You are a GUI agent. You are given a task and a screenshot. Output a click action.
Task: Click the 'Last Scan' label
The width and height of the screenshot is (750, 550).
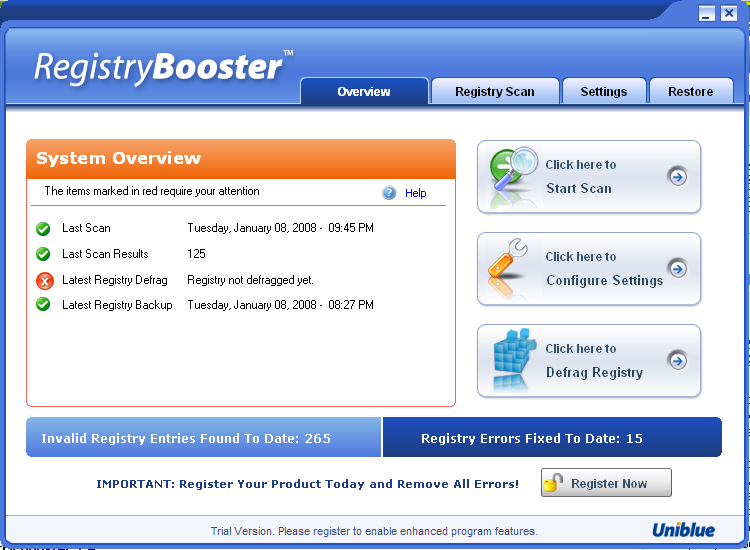point(86,228)
